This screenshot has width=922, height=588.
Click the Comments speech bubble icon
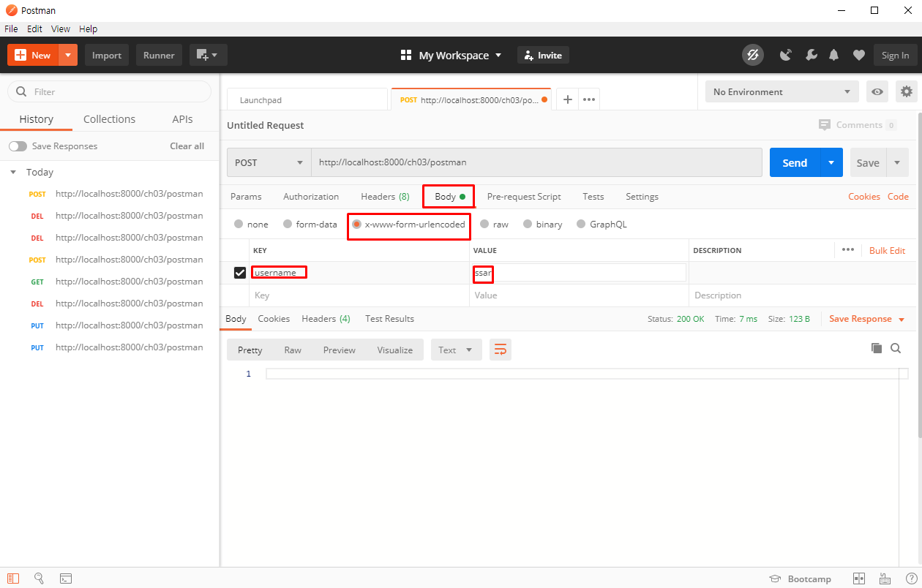point(825,125)
